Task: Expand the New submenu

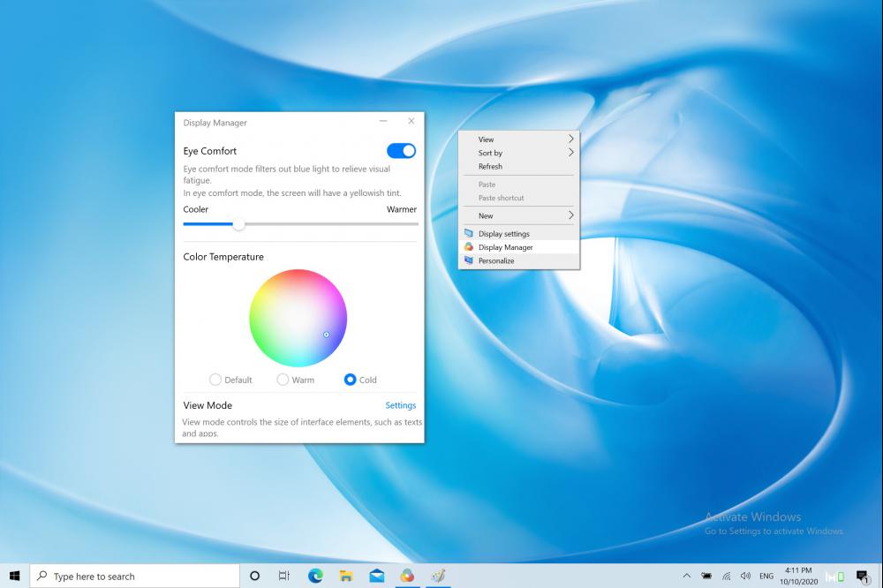Action: (518, 215)
